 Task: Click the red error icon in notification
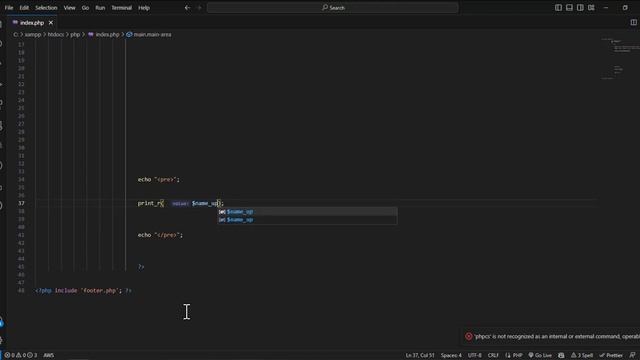pyautogui.click(x=469, y=337)
